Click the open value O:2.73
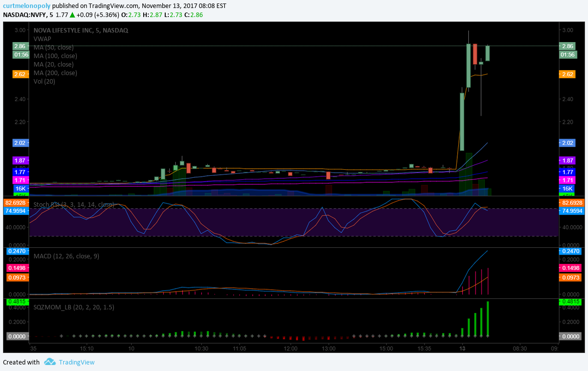 click(131, 15)
